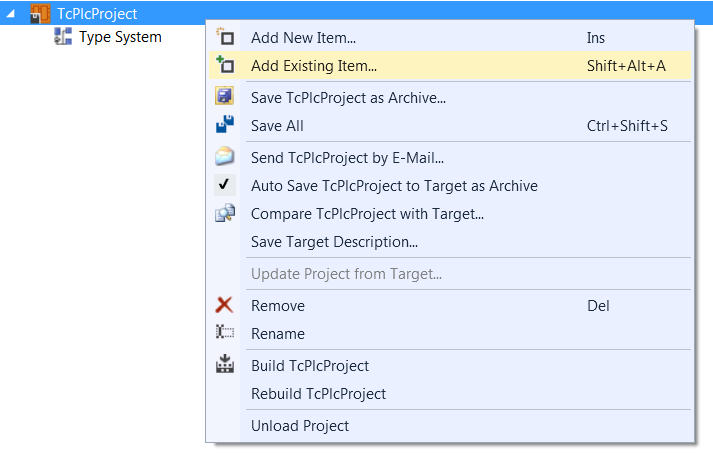Click the Add New Item icon
713x454 pixels.
[225, 37]
